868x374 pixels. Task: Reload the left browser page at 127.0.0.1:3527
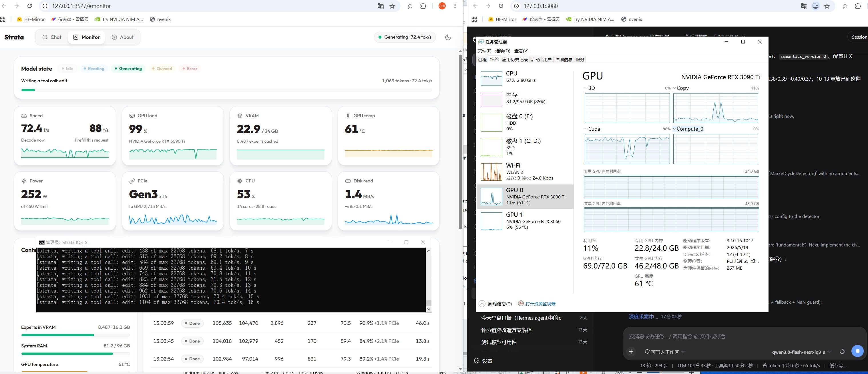pyautogui.click(x=30, y=6)
